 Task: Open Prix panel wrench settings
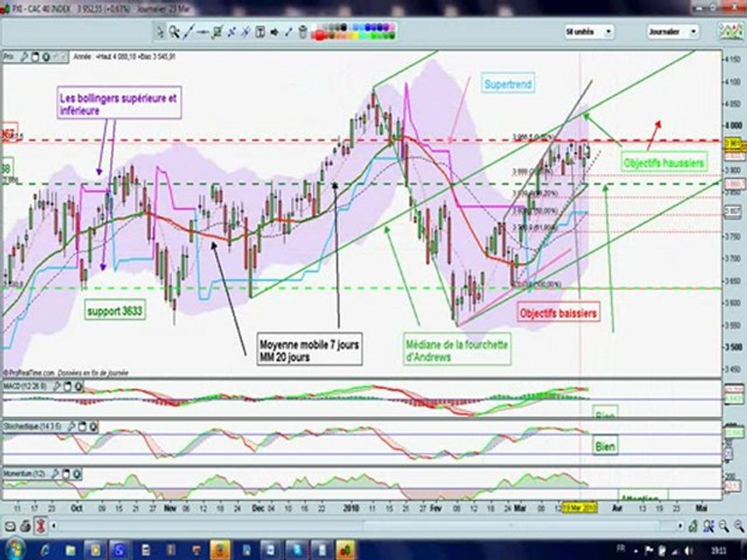pos(24,57)
